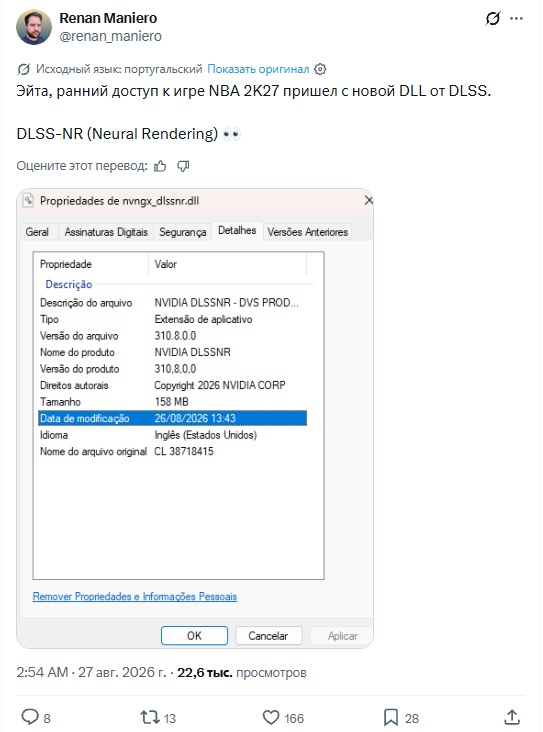
Task: Click the OK button in dialog
Action: [x=194, y=636]
